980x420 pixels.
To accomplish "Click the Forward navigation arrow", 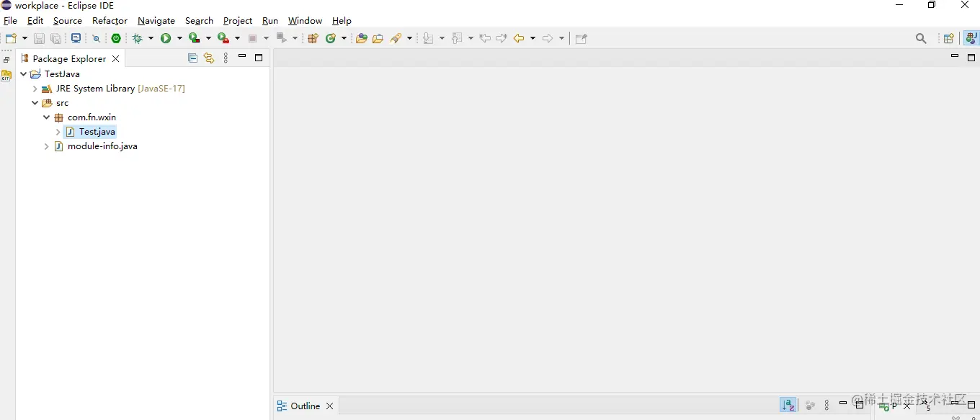I will 548,38.
